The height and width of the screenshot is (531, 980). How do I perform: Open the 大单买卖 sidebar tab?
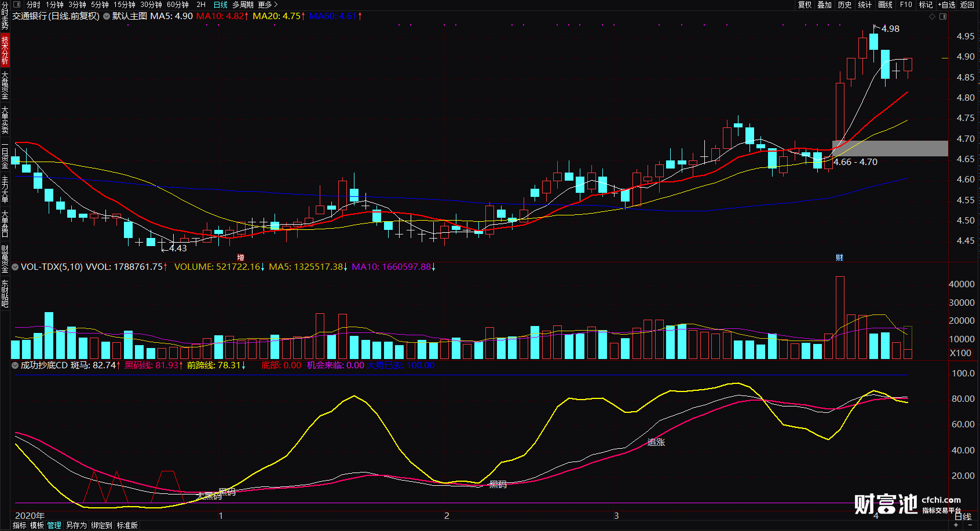click(5, 120)
